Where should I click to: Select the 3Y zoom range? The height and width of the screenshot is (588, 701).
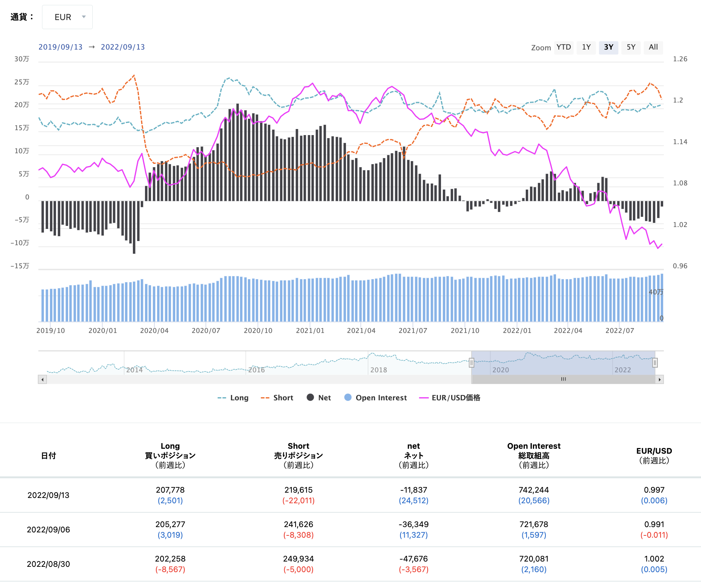pyautogui.click(x=609, y=47)
